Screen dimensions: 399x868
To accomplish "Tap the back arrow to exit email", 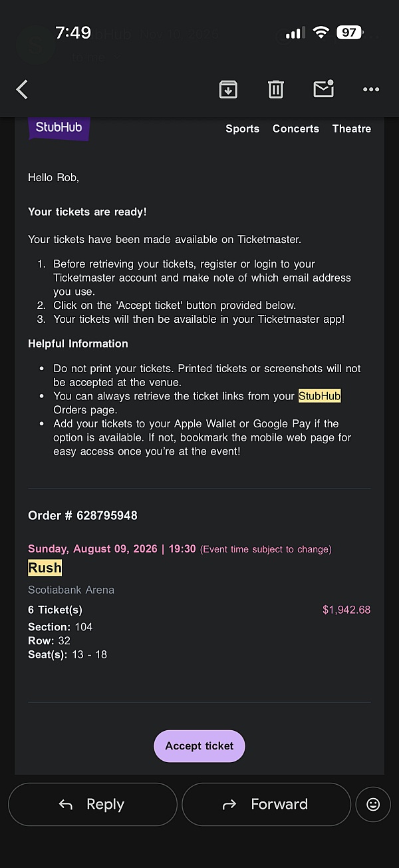I will tap(23, 89).
